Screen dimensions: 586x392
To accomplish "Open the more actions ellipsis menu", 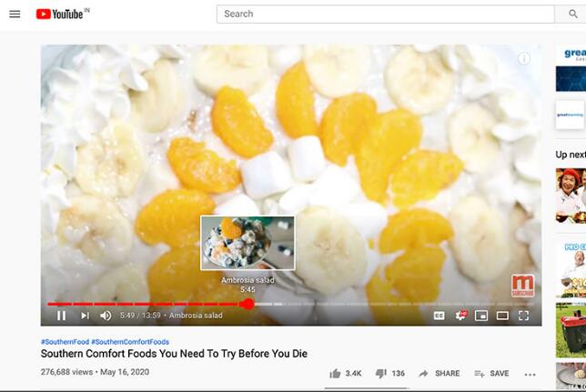I will 530,374.
